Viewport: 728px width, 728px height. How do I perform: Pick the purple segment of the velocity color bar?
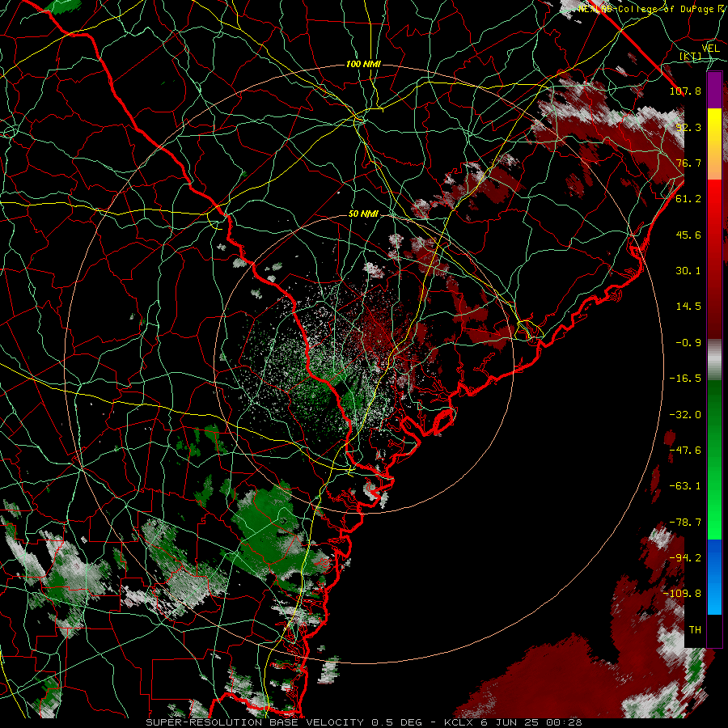[x=714, y=91]
